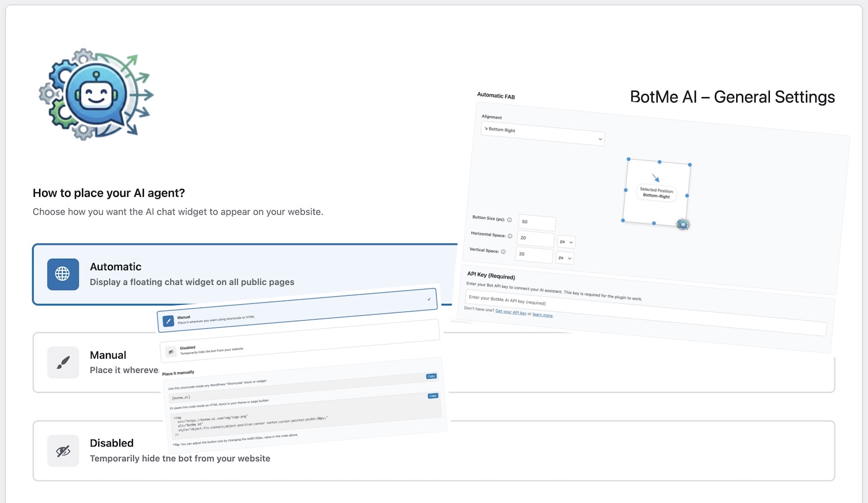Click the info icon next to Horizontal Space
Screen dimensions: 868x503
pos(510,236)
